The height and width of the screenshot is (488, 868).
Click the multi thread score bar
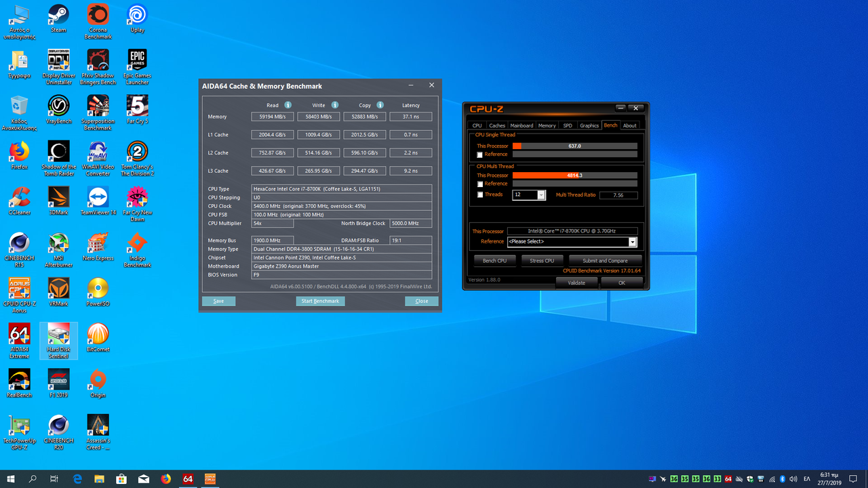pyautogui.click(x=575, y=176)
